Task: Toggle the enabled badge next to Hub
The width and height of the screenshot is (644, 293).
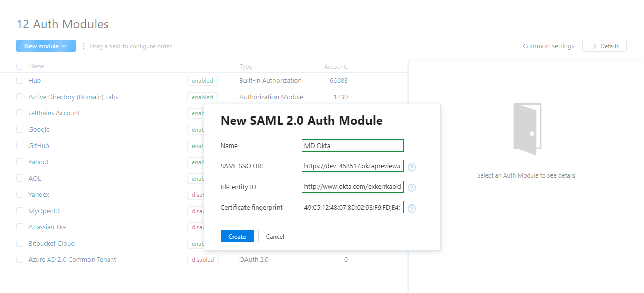Action: click(x=202, y=80)
